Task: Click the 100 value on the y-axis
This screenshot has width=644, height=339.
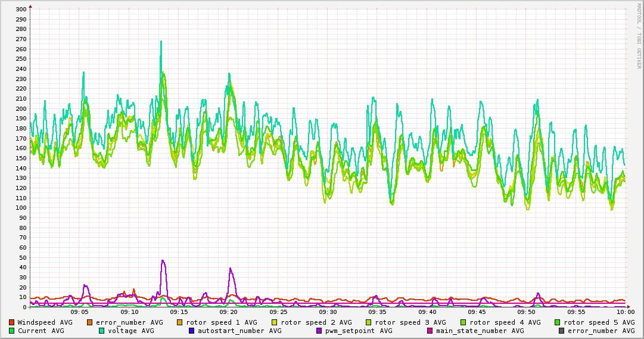Action: (x=21, y=208)
